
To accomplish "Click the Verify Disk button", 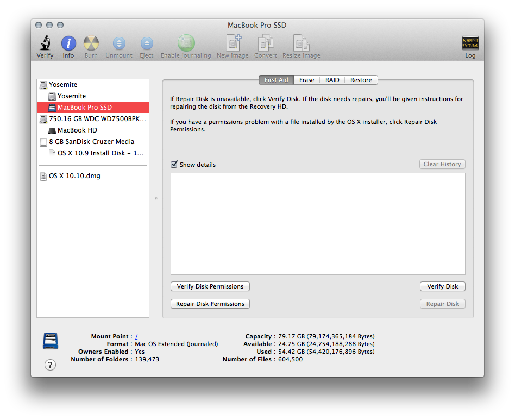I will coord(442,286).
